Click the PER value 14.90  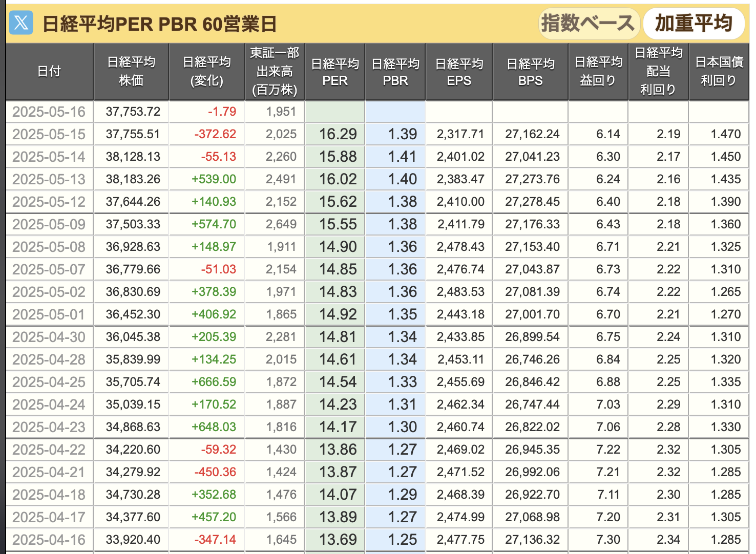[338, 247]
